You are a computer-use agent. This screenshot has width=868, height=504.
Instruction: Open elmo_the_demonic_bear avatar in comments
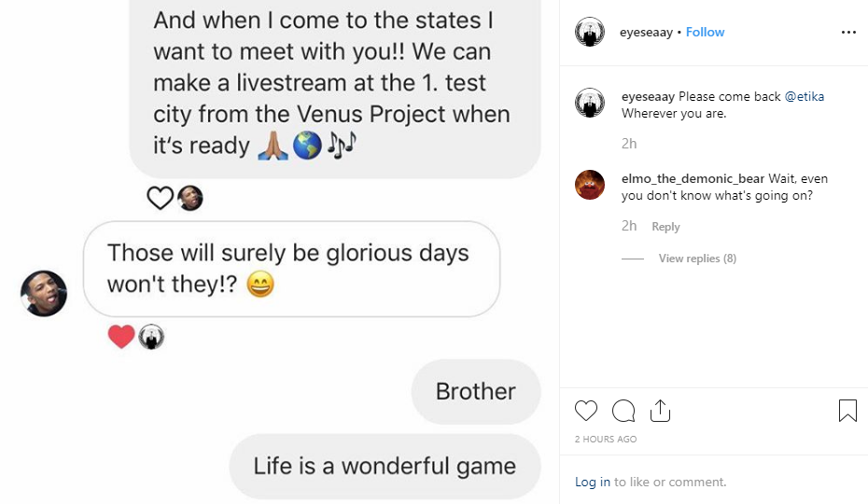590,185
